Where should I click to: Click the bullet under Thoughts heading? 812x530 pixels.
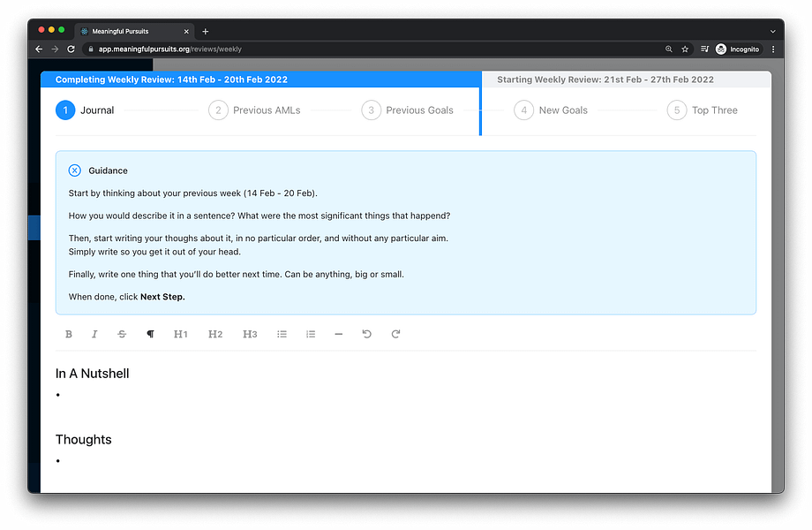click(58, 461)
